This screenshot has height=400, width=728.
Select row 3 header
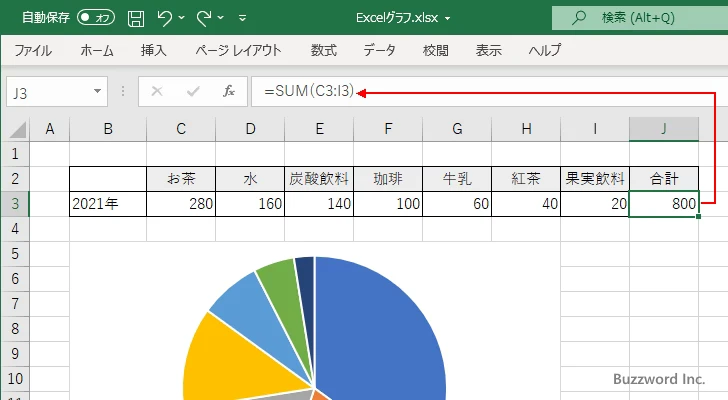[15, 204]
